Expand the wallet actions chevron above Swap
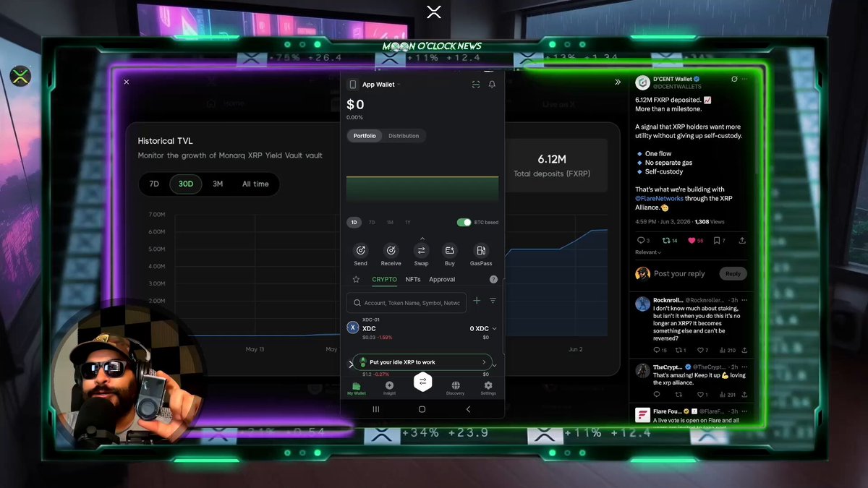This screenshot has height=488, width=868. point(422,238)
